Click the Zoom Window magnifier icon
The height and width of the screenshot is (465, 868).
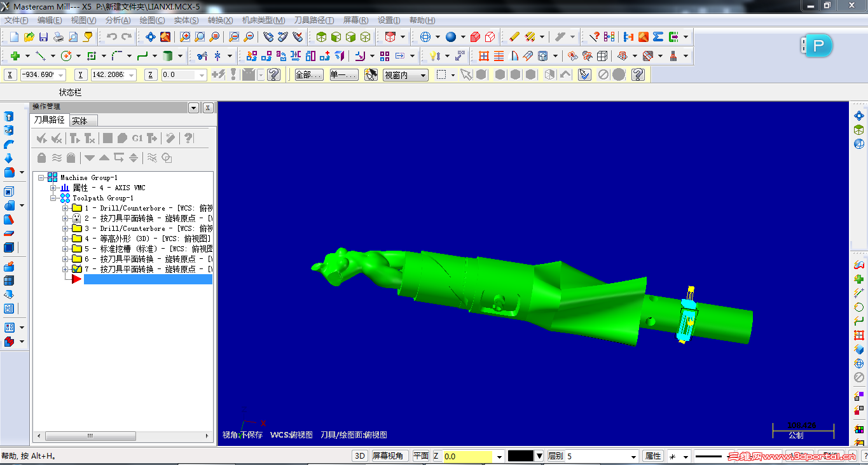pyautogui.click(x=184, y=37)
